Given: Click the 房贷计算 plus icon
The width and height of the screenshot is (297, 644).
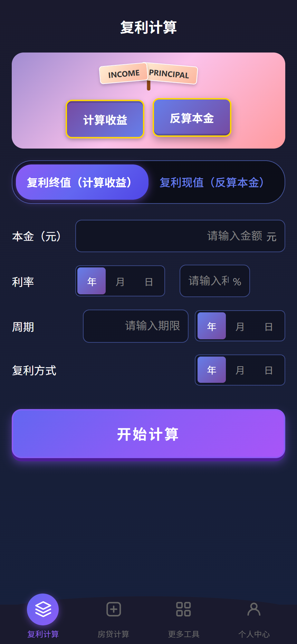Looking at the screenshot, I should pos(114,609).
